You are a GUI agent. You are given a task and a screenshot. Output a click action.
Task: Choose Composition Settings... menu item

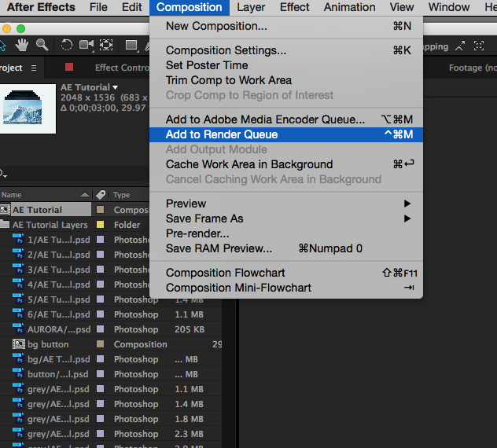pos(286,50)
